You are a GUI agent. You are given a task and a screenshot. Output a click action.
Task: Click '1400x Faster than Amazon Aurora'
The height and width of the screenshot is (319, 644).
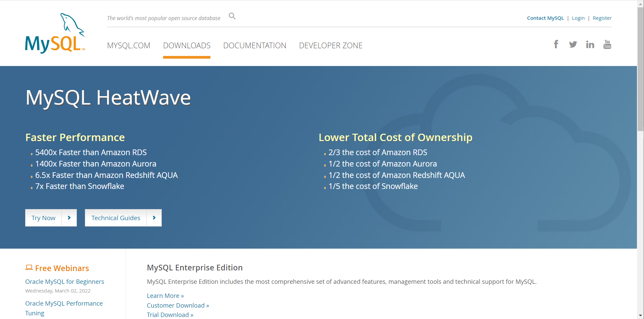(96, 164)
